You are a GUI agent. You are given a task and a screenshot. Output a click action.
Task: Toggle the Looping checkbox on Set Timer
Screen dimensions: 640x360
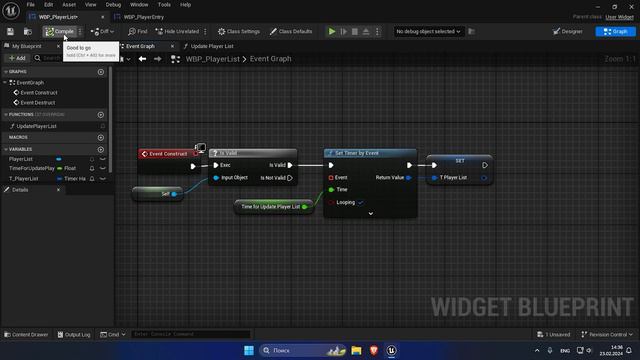point(360,202)
